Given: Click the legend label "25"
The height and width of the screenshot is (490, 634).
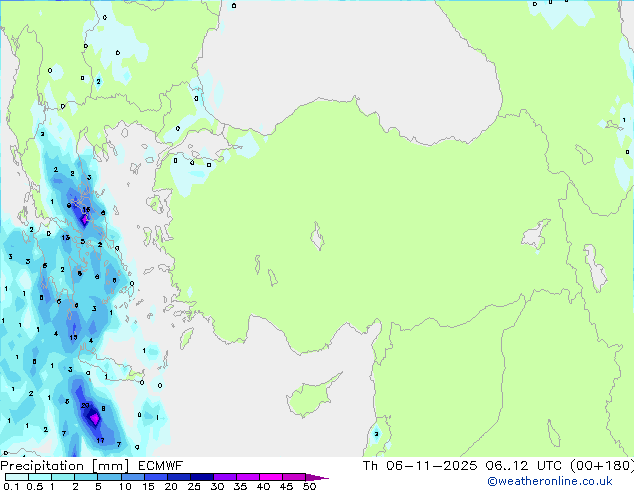Looking at the screenshot, I should tap(194, 486).
